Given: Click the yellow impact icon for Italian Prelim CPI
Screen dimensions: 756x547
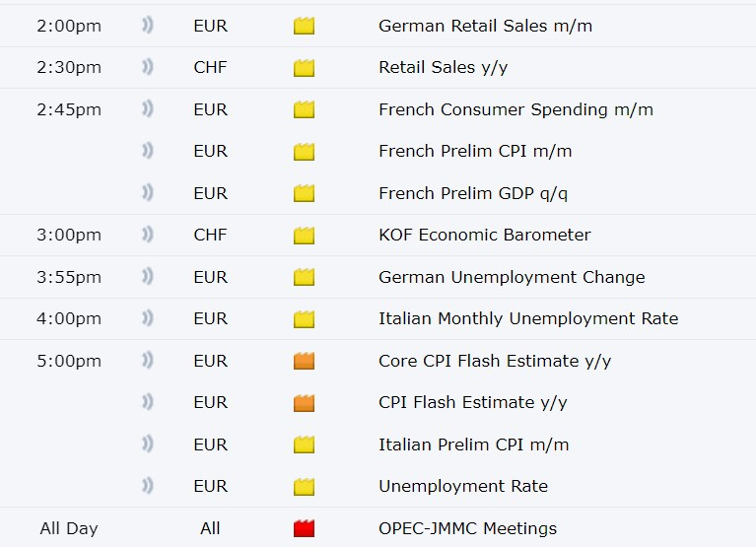Looking at the screenshot, I should click(304, 444).
